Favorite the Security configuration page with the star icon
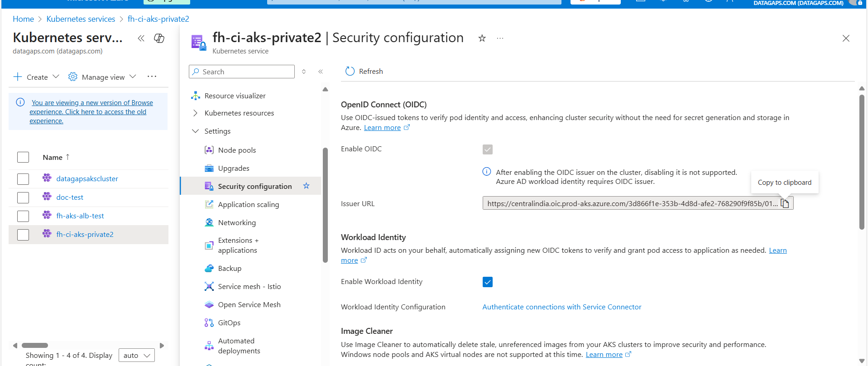The image size is (868, 366). click(482, 38)
